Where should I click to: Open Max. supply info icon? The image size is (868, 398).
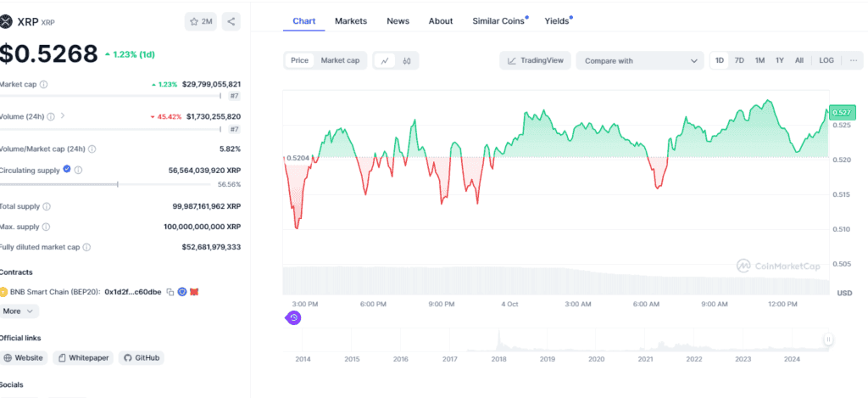(x=46, y=227)
